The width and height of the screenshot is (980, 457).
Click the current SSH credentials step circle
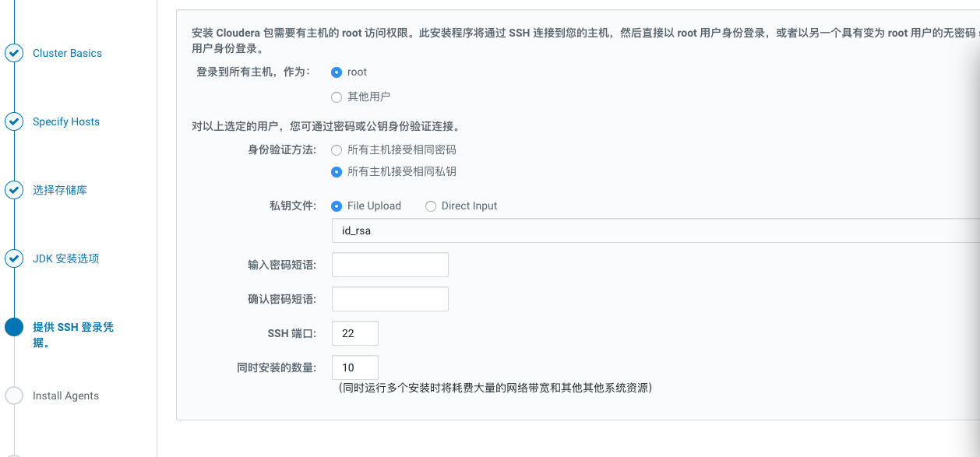pos(14,327)
